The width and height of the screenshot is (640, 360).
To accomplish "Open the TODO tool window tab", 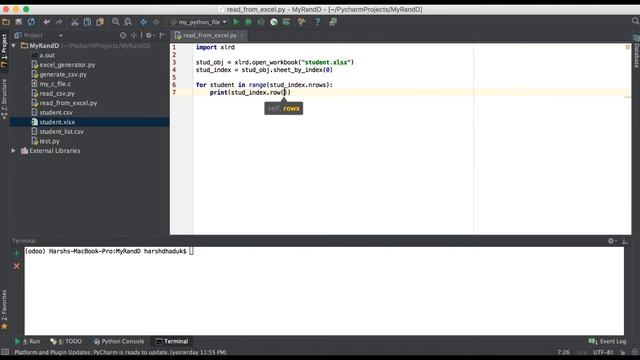I will click(x=66, y=341).
